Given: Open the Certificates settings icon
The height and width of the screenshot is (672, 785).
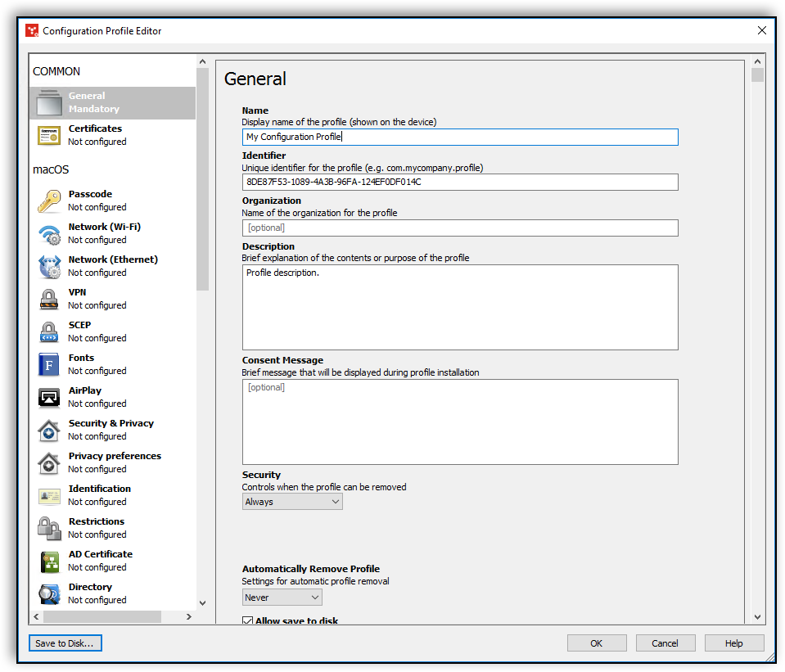Looking at the screenshot, I should (51, 133).
